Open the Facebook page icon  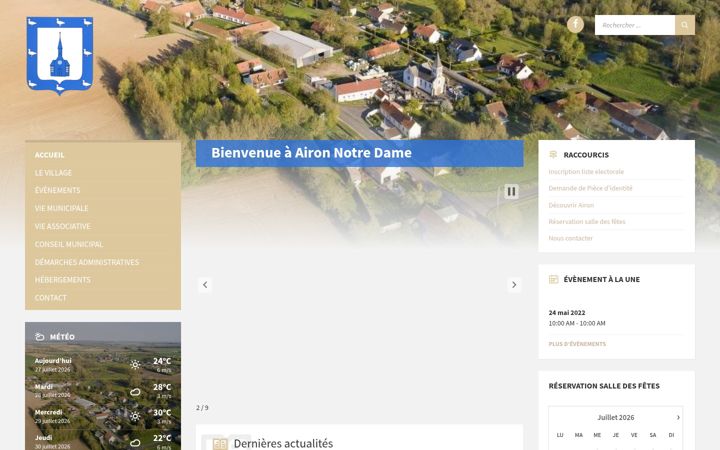point(575,25)
